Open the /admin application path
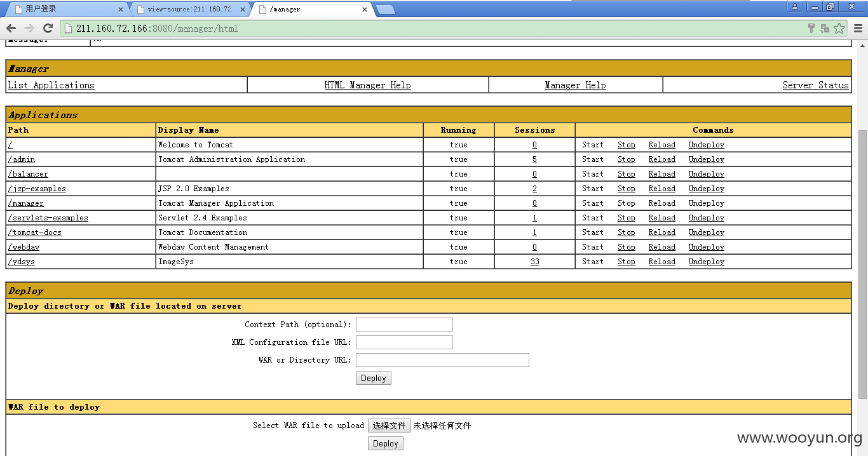This screenshot has height=456, width=868. coord(22,159)
